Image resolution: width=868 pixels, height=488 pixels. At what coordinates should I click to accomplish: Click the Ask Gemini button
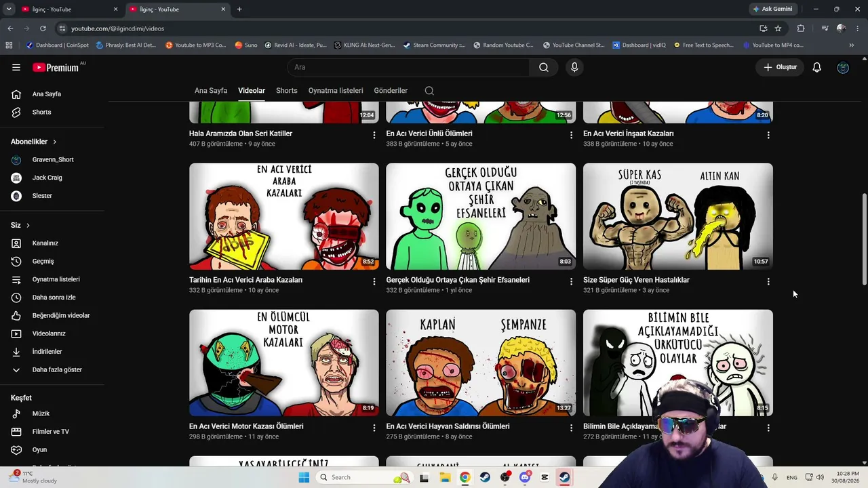click(x=773, y=9)
